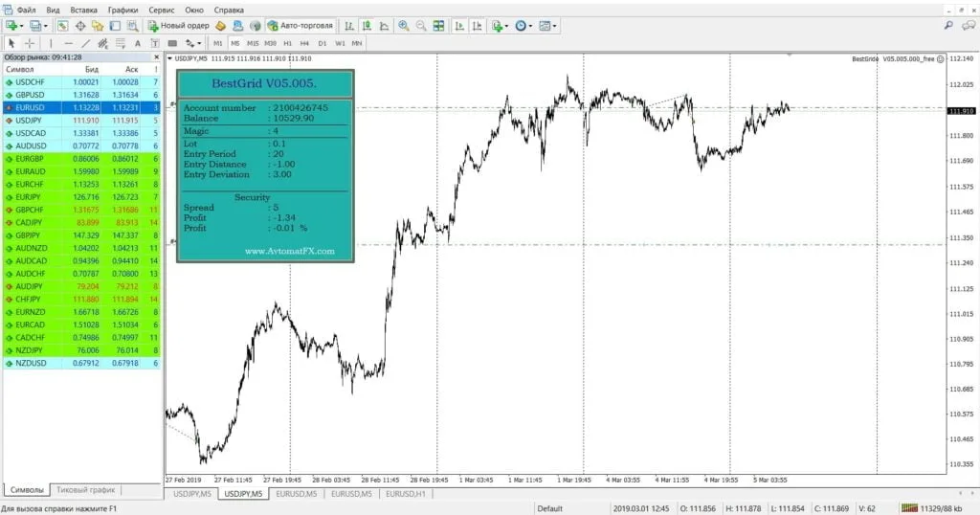Click the Новый ордер button

click(x=179, y=26)
